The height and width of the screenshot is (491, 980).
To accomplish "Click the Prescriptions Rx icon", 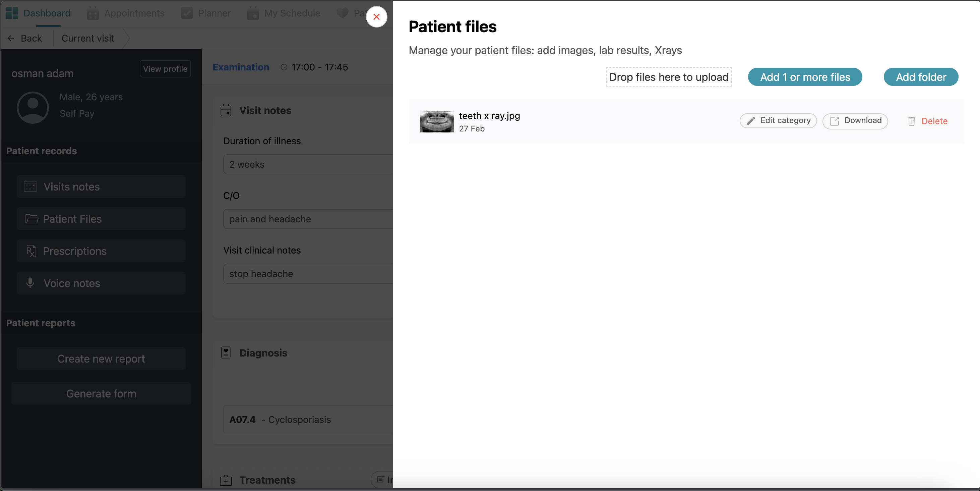I will coord(31,251).
